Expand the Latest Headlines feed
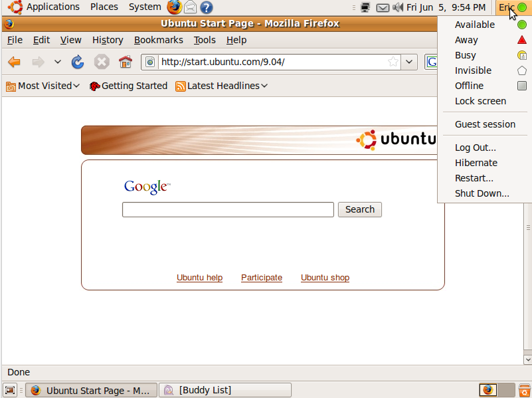 221,86
